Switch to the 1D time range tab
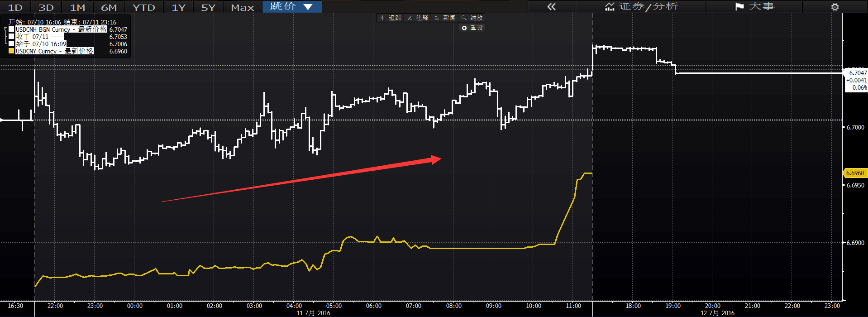The height and width of the screenshot is (317, 868). pos(15,7)
